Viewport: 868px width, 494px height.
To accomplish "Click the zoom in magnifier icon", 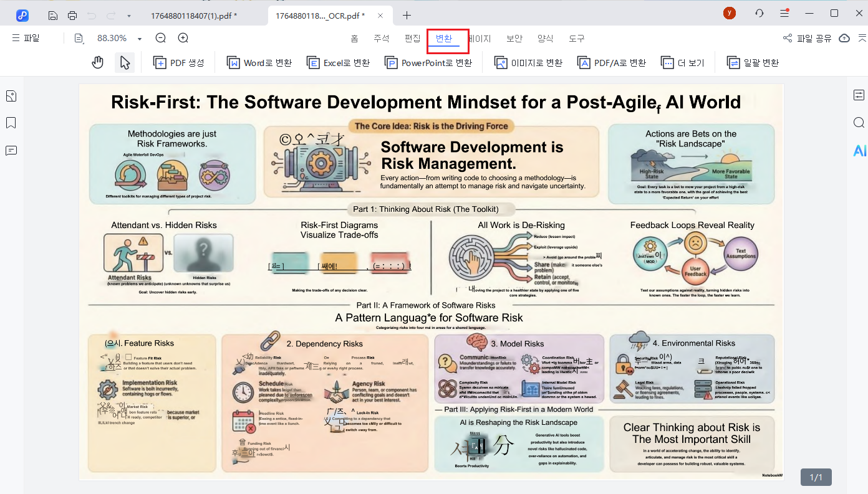I will coord(183,39).
